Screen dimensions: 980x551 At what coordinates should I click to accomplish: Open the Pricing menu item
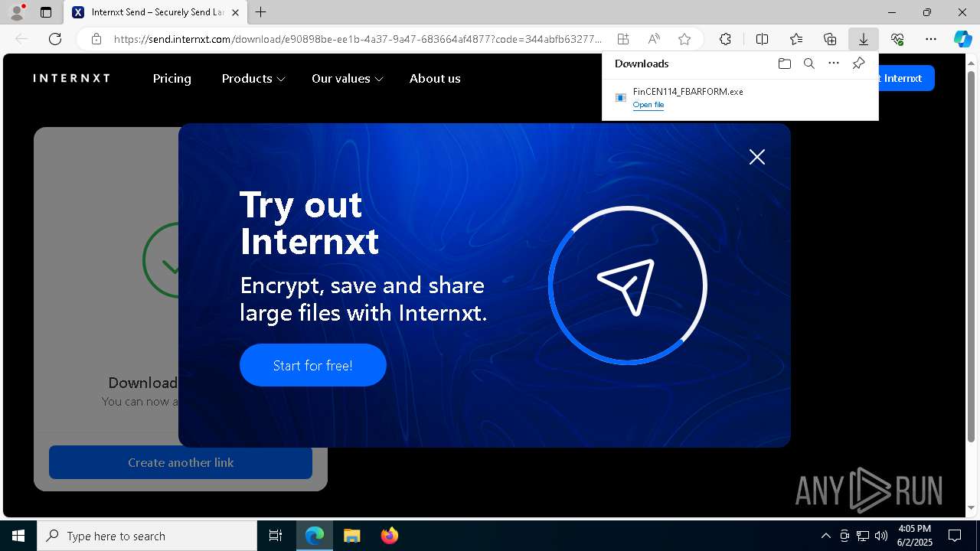(x=172, y=78)
